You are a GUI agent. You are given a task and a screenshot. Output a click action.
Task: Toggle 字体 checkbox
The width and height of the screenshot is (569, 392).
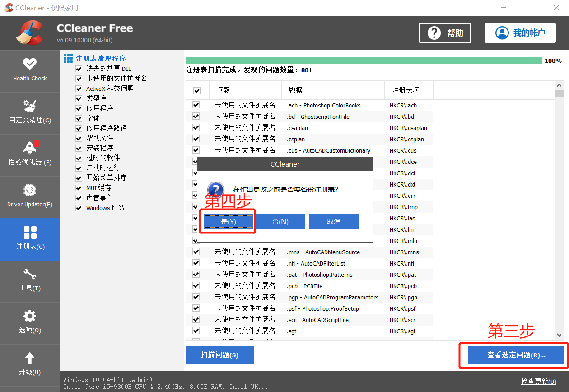pos(79,118)
